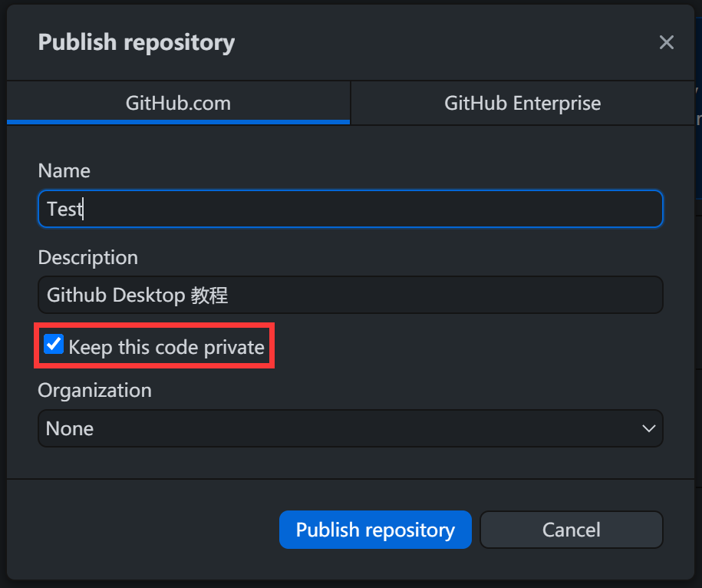Viewport: 702px width, 588px height.
Task: Click the 'Publish repository' dialog title
Action: click(137, 42)
